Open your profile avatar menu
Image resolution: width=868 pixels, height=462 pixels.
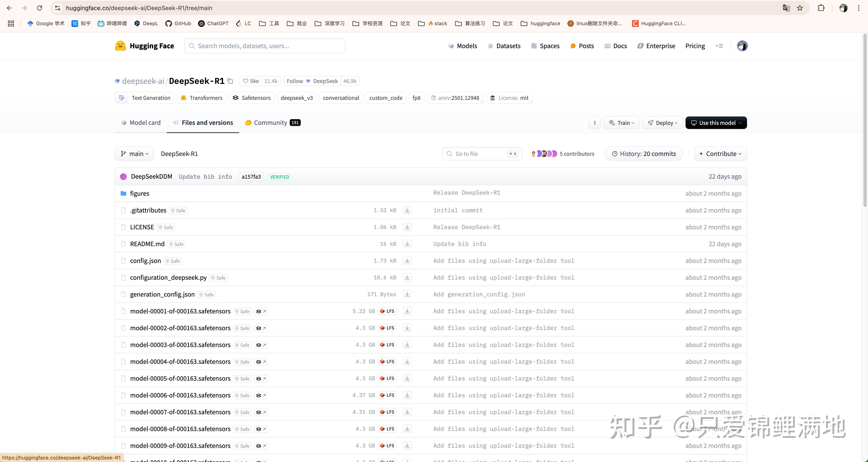tap(742, 46)
